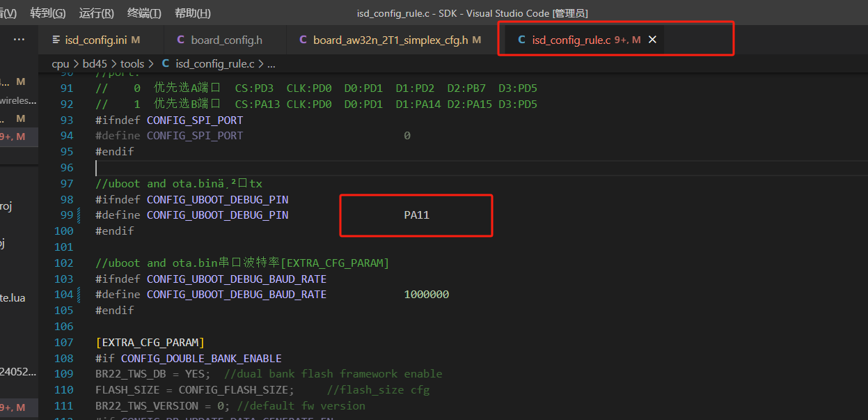Click line number 96 in the gutter

click(67, 168)
